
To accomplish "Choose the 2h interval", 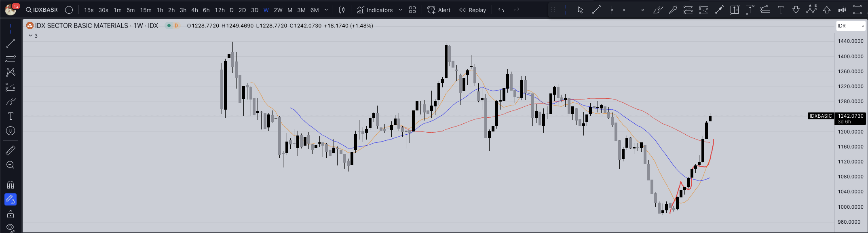I will click(x=171, y=10).
